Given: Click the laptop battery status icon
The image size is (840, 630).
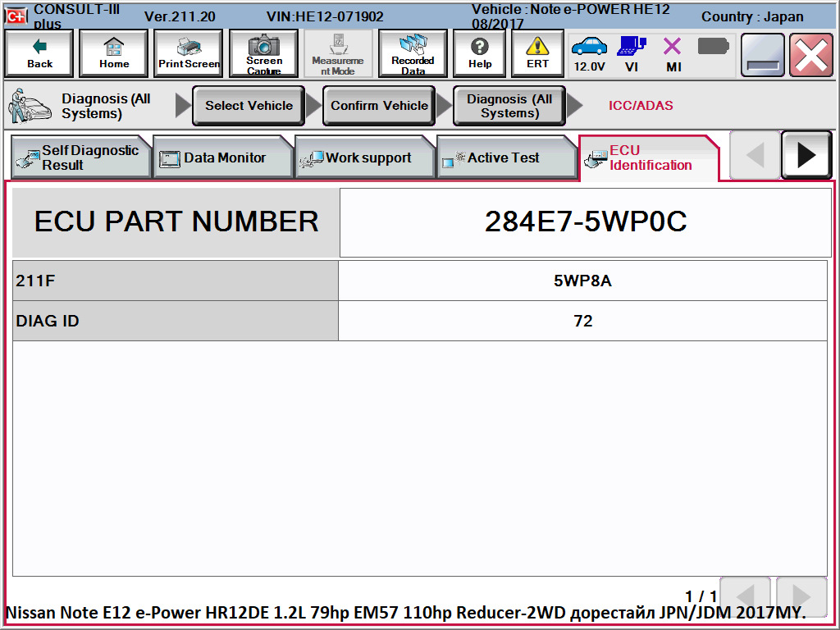Looking at the screenshot, I should point(714,47).
